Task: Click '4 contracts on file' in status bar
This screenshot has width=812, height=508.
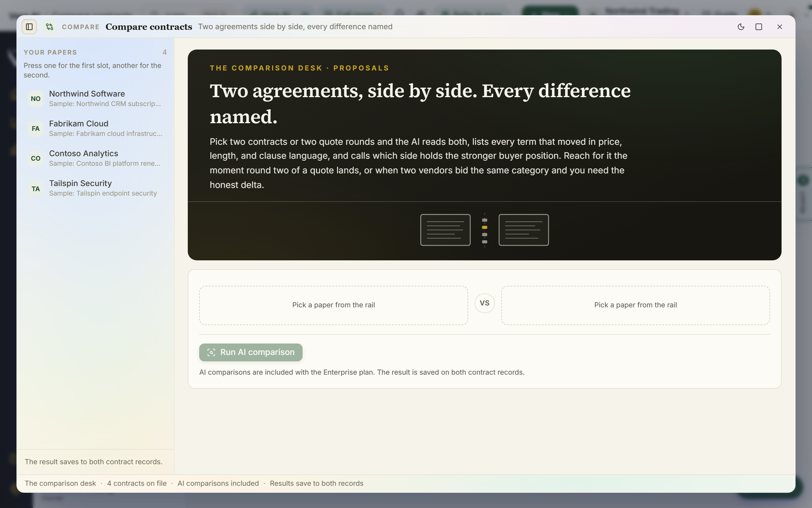Action: 137,483
